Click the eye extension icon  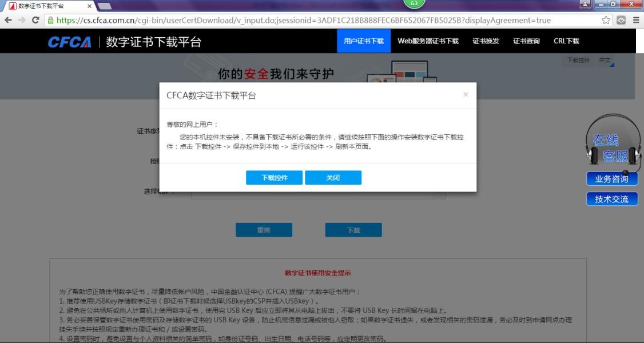[x=621, y=20]
